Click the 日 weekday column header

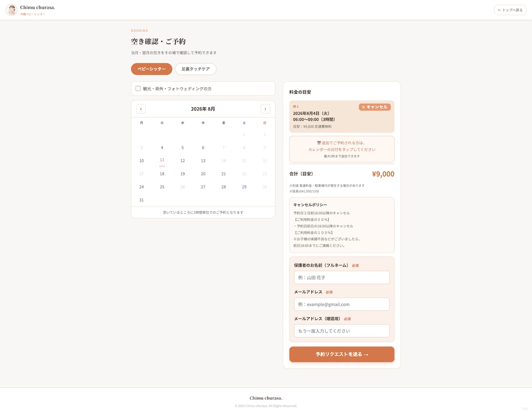click(265, 123)
